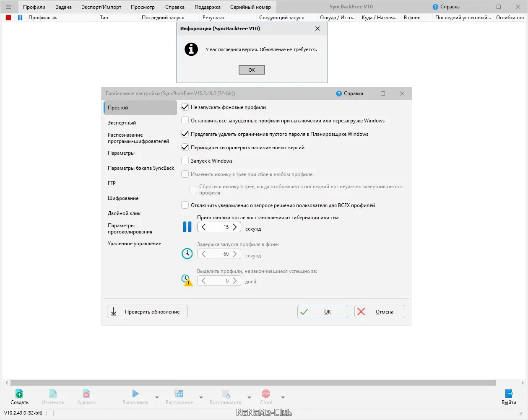The width and height of the screenshot is (528, 420).
Task: Click the hibernation pause icon in settings
Action: point(187,227)
